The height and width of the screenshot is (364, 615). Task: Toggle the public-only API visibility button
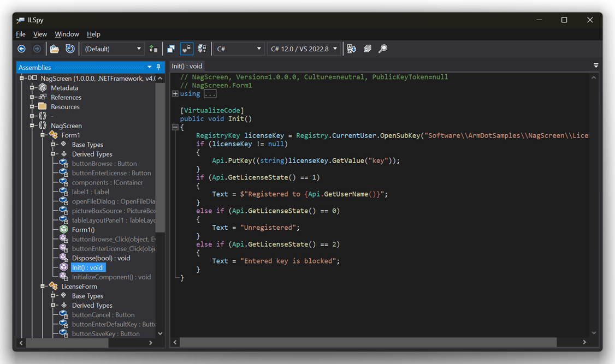point(170,49)
